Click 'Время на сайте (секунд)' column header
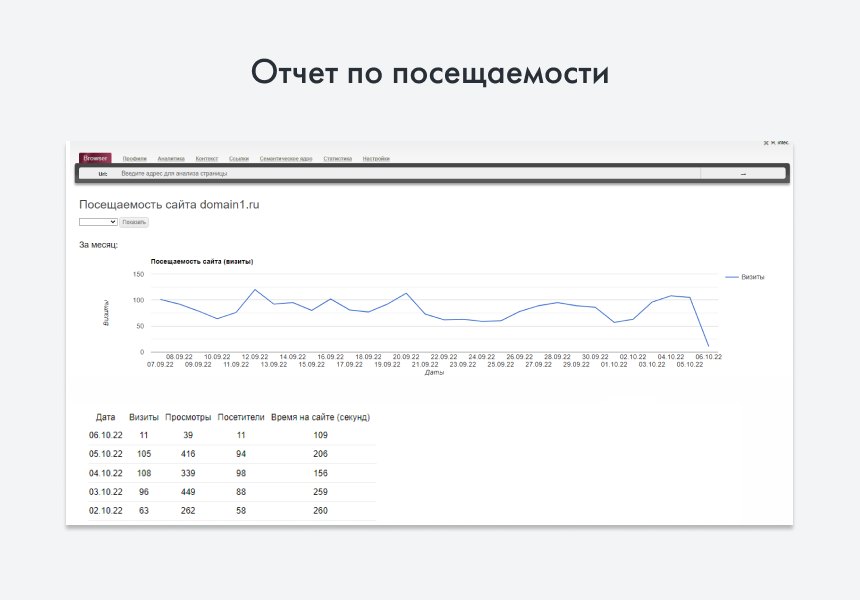Image resolution: width=860 pixels, height=600 pixels. tap(320, 417)
